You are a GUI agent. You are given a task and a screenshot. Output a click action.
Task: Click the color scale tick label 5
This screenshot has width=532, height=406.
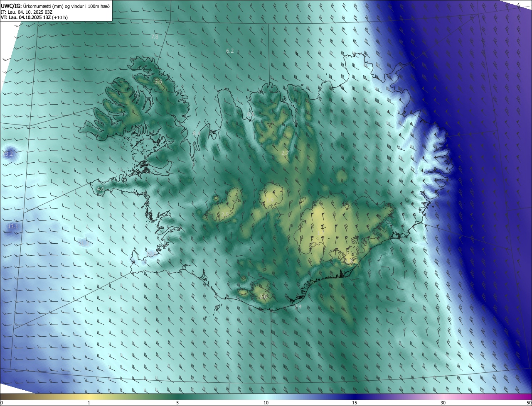tap(177, 403)
